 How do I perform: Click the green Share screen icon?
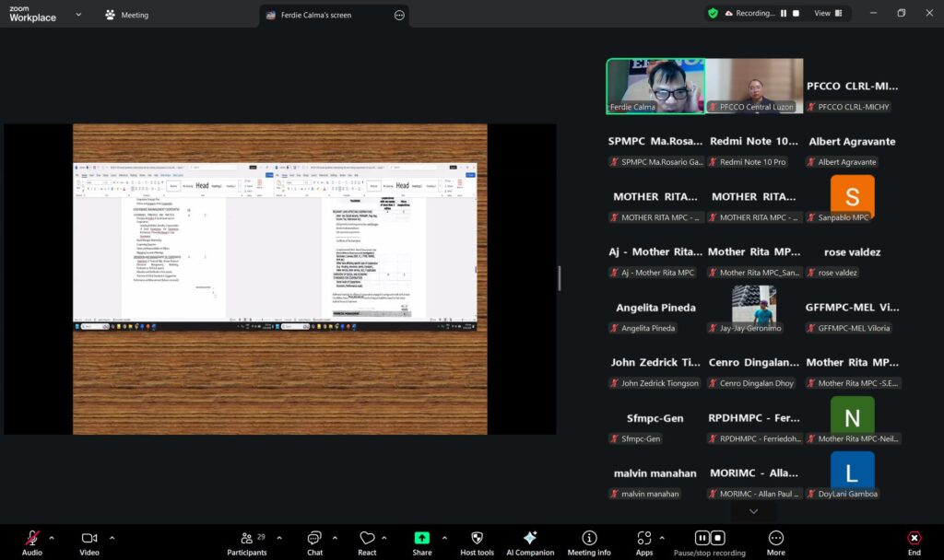point(421,539)
